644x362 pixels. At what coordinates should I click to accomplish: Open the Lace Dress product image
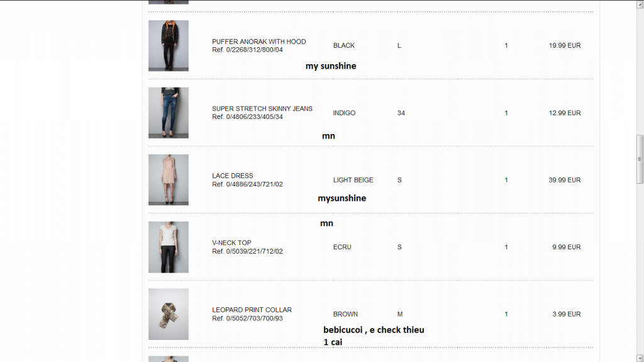click(169, 180)
